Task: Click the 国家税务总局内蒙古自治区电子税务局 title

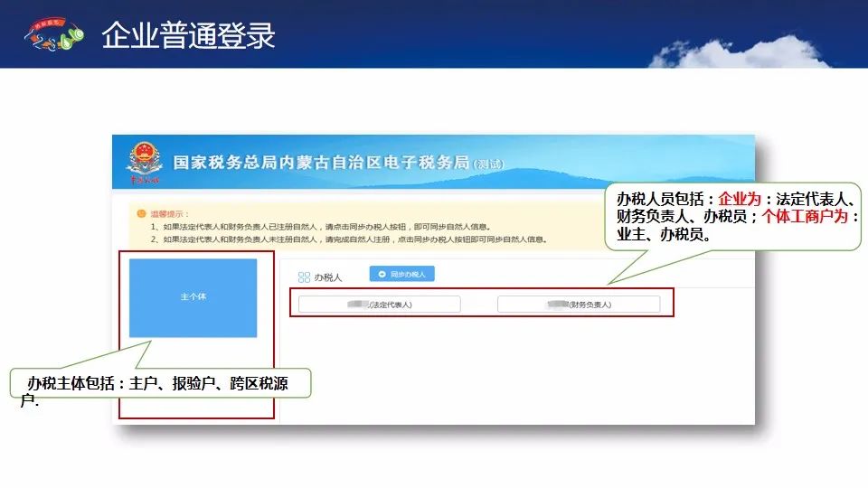Action: pos(321,163)
